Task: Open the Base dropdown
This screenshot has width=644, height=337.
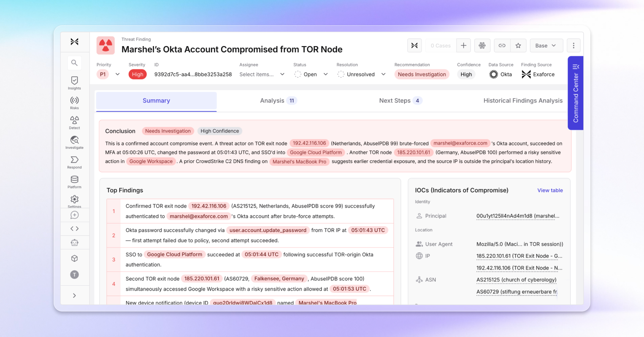Action: point(546,46)
